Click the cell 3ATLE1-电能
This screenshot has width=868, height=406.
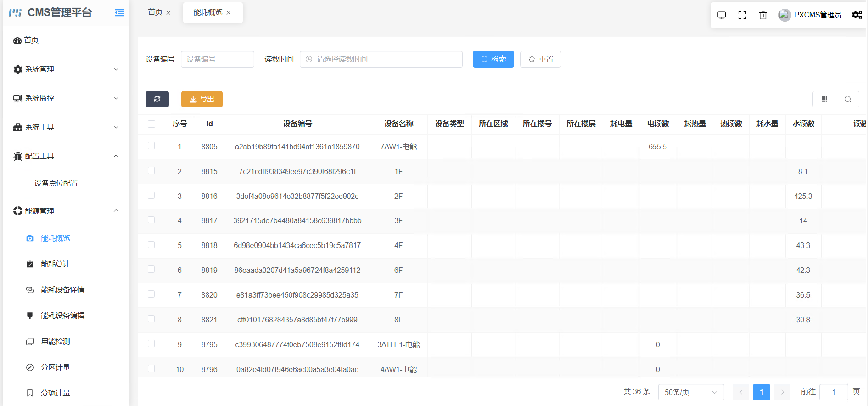(398, 345)
